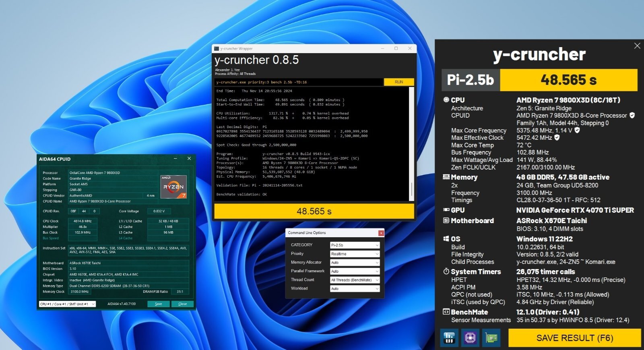644x350 pixels.
Task: Click 'Zen 5: Granite Ridge' architecture value
Action: pyautogui.click(x=544, y=108)
